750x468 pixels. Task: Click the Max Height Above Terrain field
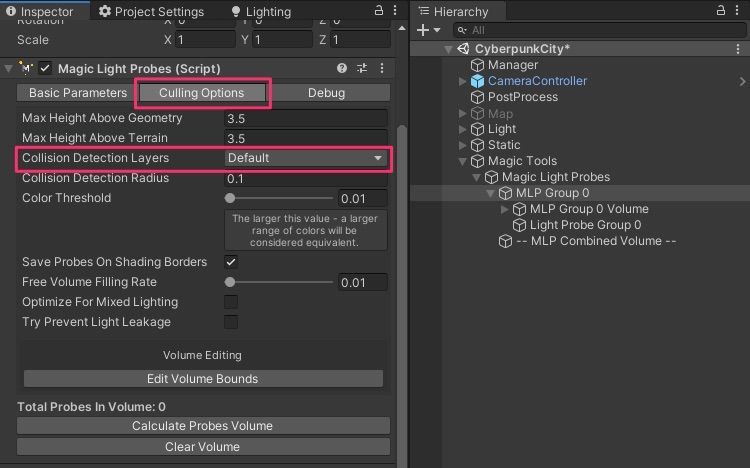305,138
